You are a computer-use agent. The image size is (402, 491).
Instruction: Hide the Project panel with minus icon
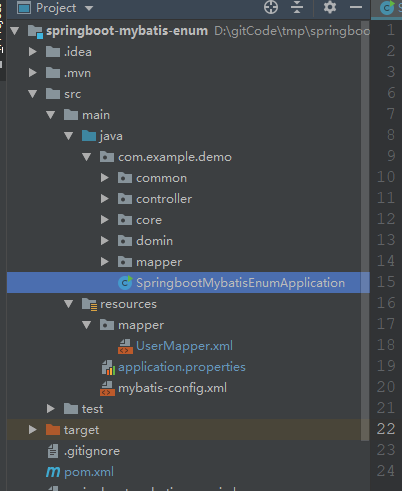coord(356,7)
